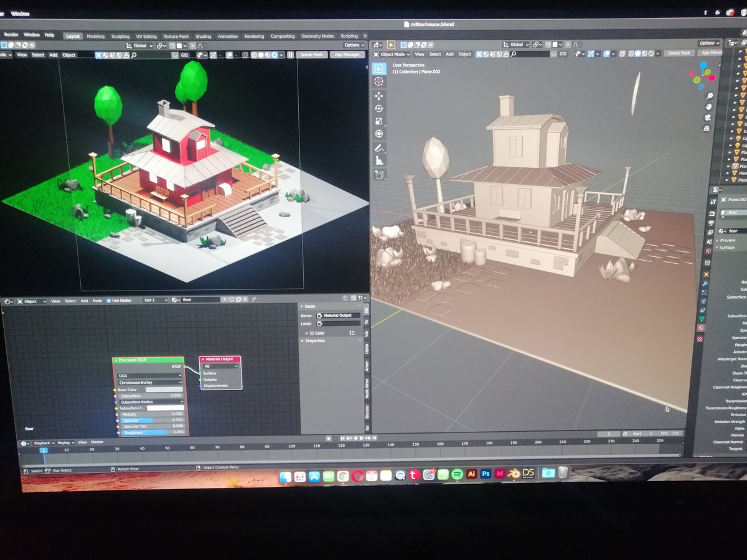Select the Measure tool in right viewport
Image resolution: width=747 pixels, height=560 pixels.
[x=379, y=161]
